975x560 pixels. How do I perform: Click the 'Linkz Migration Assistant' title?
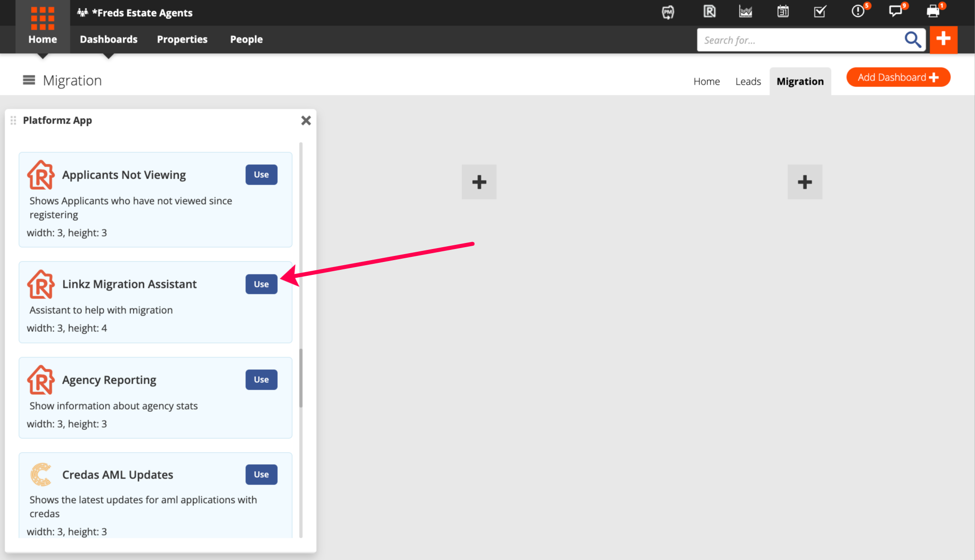(x=130, y=284)
